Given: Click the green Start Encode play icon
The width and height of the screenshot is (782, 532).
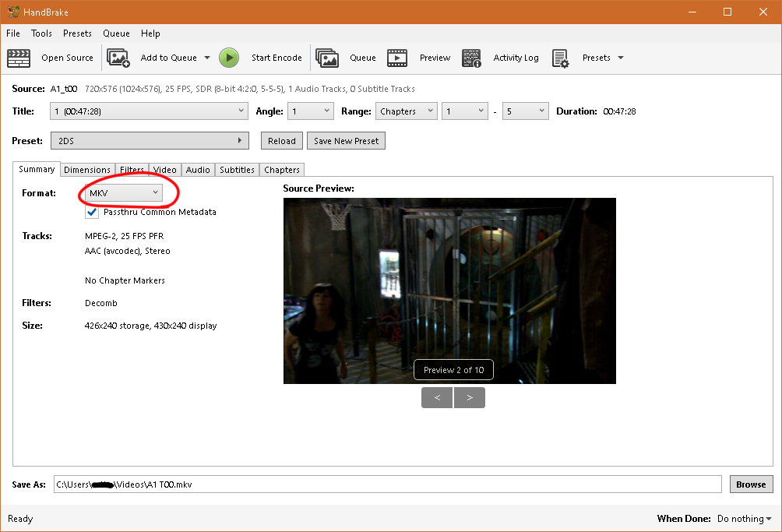Looking at the screenshot, I should point(229,58).
